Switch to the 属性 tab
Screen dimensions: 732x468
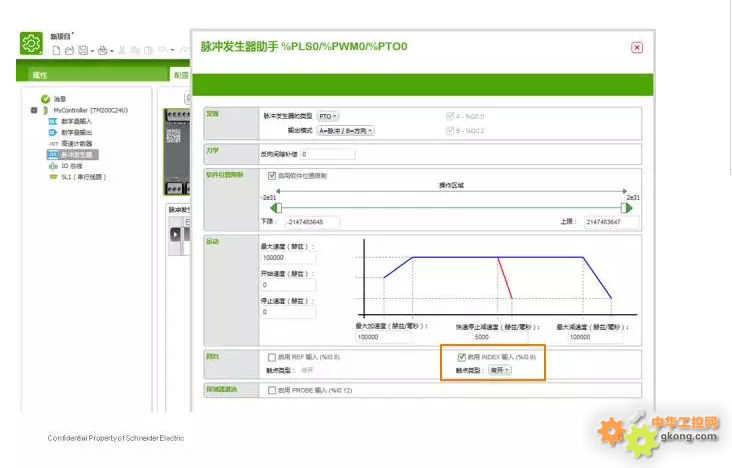40,75
